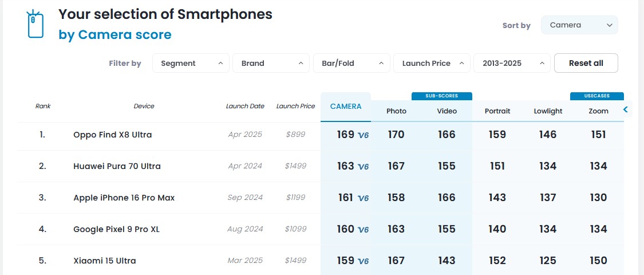Click the V6 badge beside Xiaomi's 159 score
This screenshot has width=644, height=275.
click(x=363, y=261)
